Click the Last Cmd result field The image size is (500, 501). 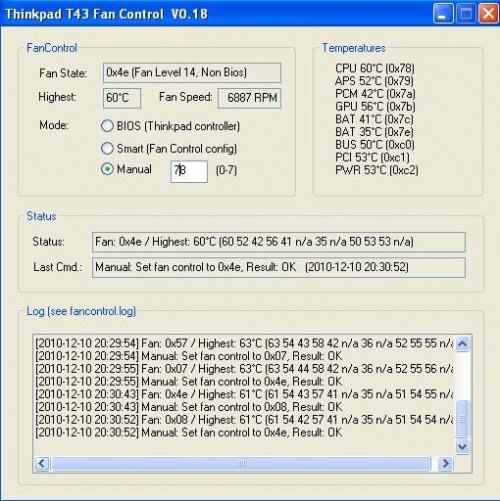pyautogui.click(x=279, y=267)
